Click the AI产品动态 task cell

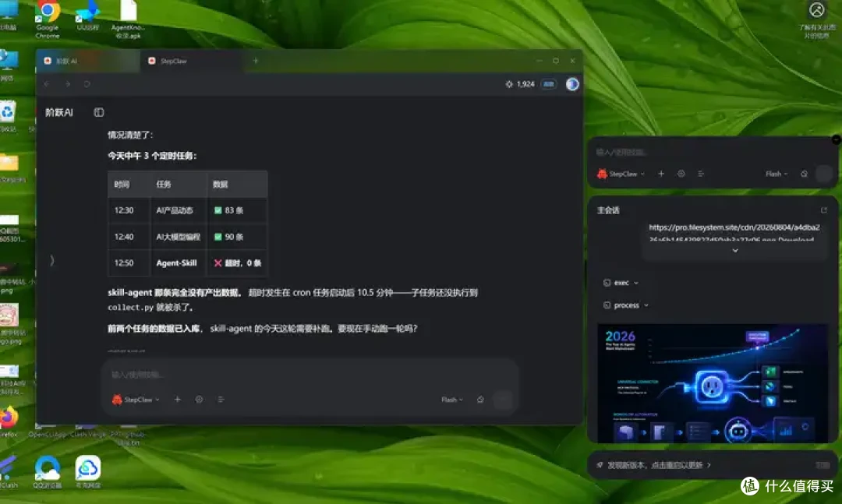pos(179,210)
